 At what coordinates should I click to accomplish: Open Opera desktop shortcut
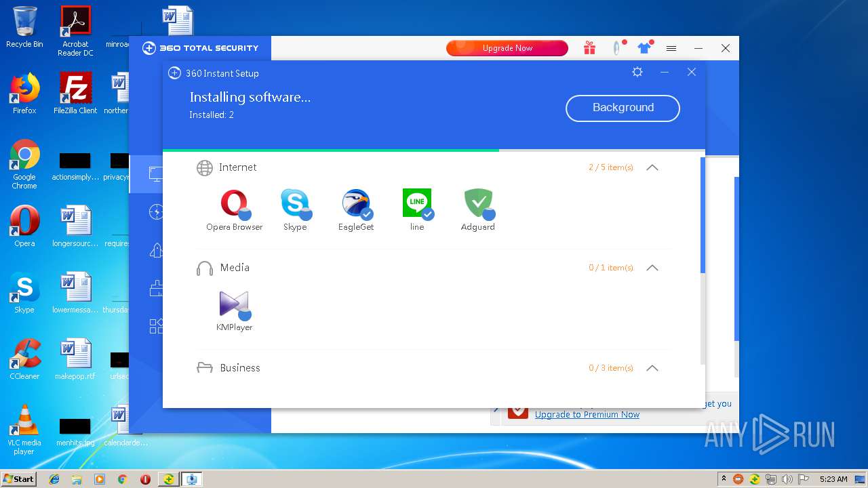(x=24, y=226)
